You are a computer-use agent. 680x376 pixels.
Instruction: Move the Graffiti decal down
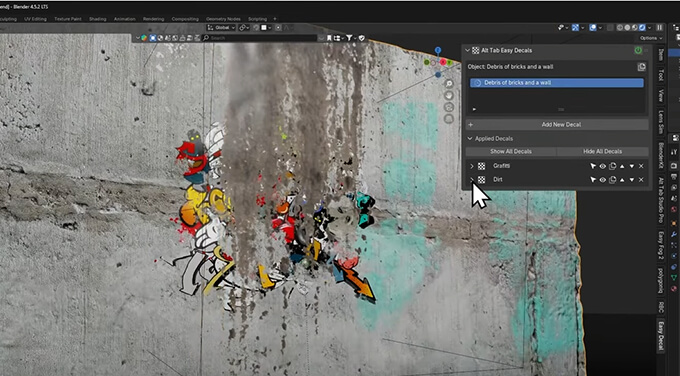(632, 166)
